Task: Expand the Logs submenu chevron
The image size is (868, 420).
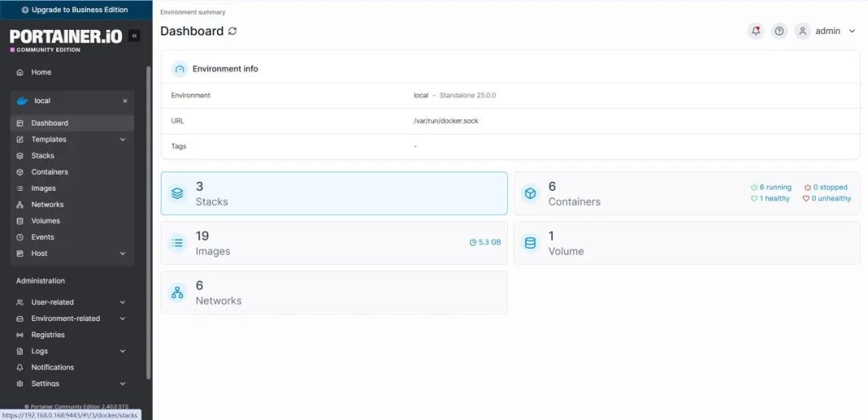Action: point(123,352)
